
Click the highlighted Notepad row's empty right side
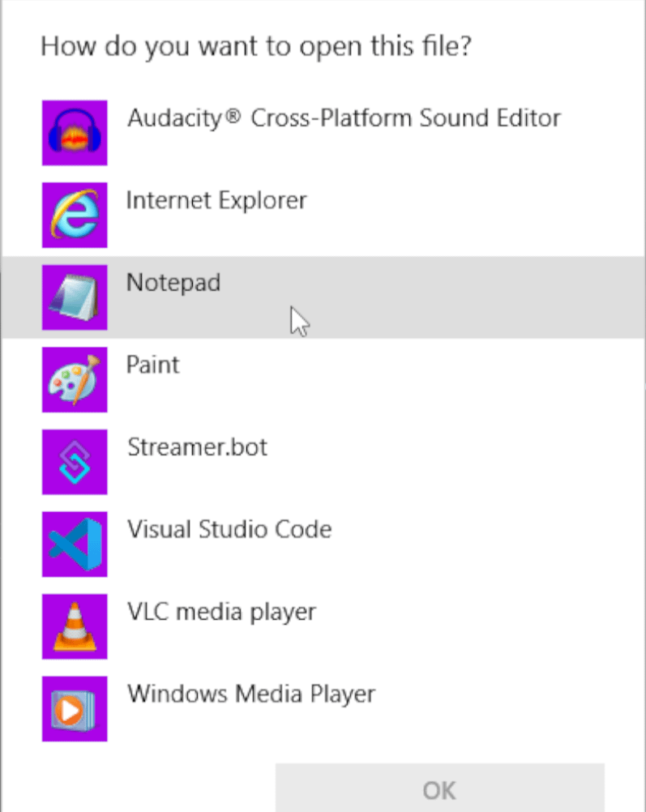point(503,297)
